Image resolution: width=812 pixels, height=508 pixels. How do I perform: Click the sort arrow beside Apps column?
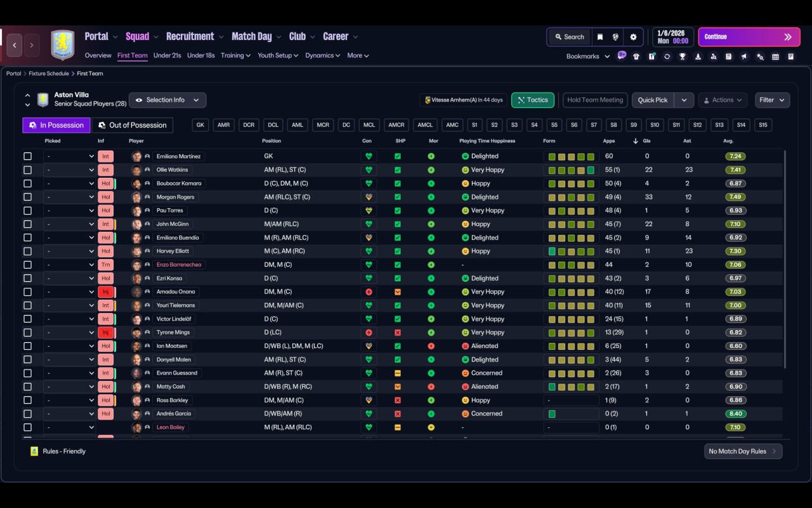(x=636, y=141)
